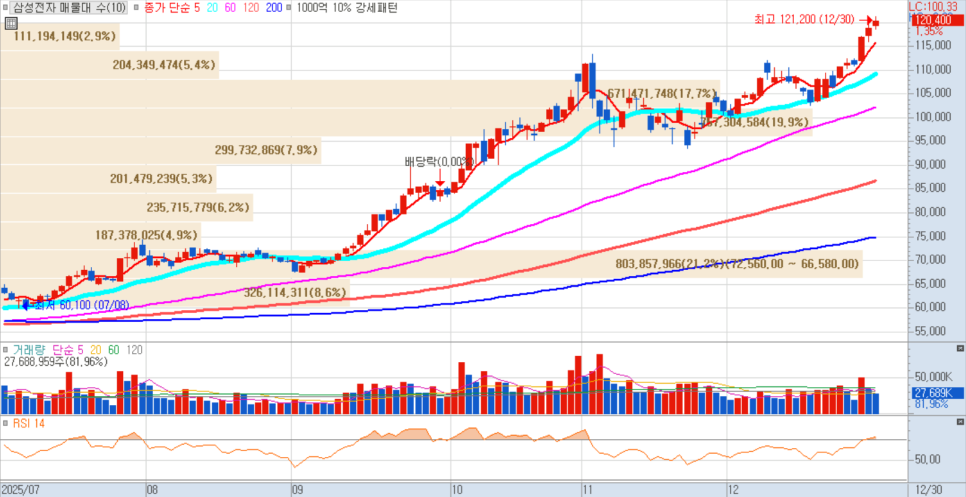Image resolution: width=966 pixels, height=497 pixels.
Task: Click the 12/30 date label at corner
Action: tap(928, 490)
